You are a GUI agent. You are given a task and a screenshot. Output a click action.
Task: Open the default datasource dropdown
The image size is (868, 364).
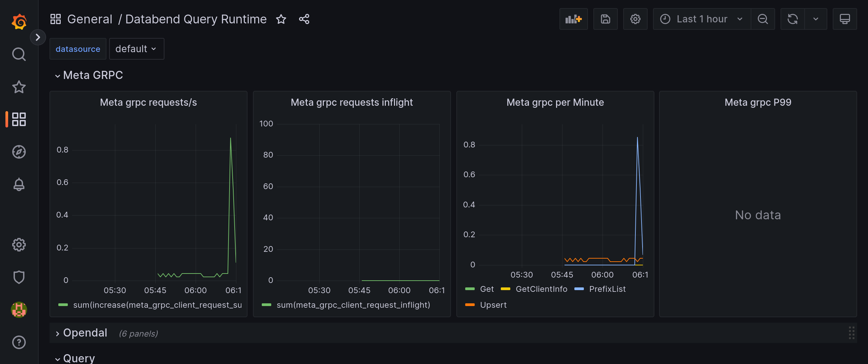click(x=136, y=48)
